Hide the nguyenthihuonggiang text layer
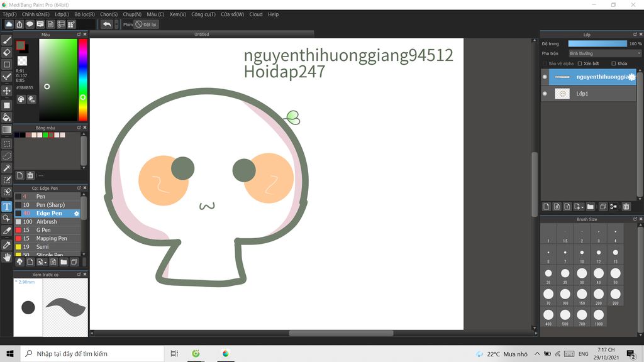The image size is (644, 362). tap(545, 77)
